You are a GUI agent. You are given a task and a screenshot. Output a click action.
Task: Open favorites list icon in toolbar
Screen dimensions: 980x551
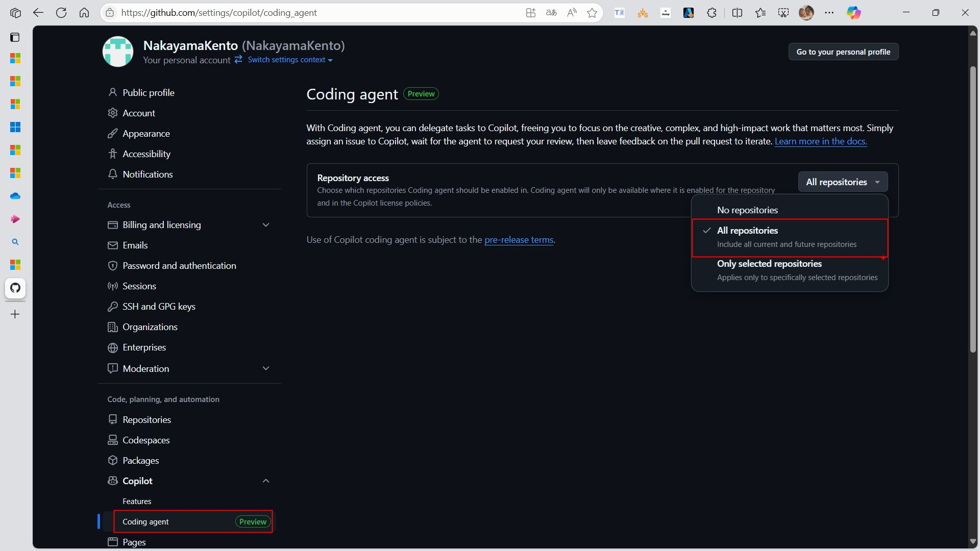[761, 13]
